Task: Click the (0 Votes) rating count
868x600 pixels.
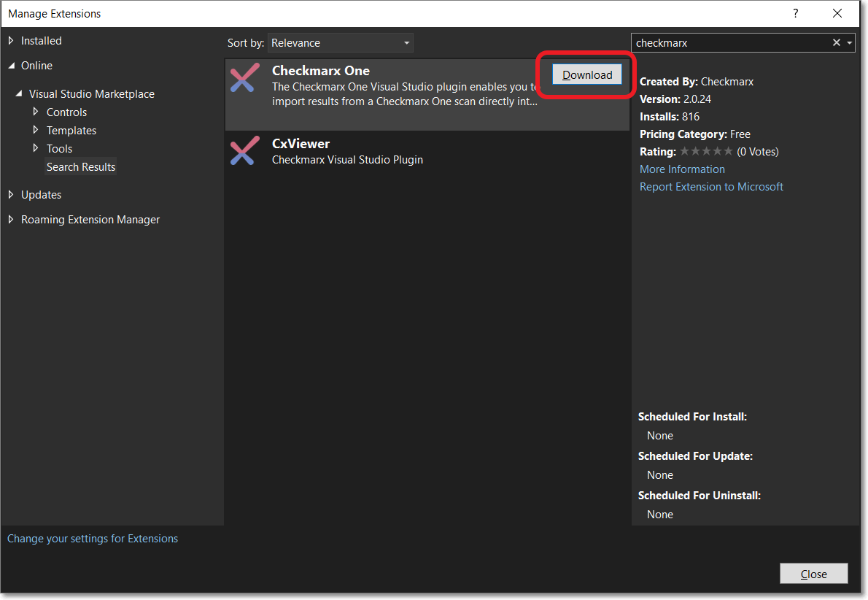Action: (757, 151)
